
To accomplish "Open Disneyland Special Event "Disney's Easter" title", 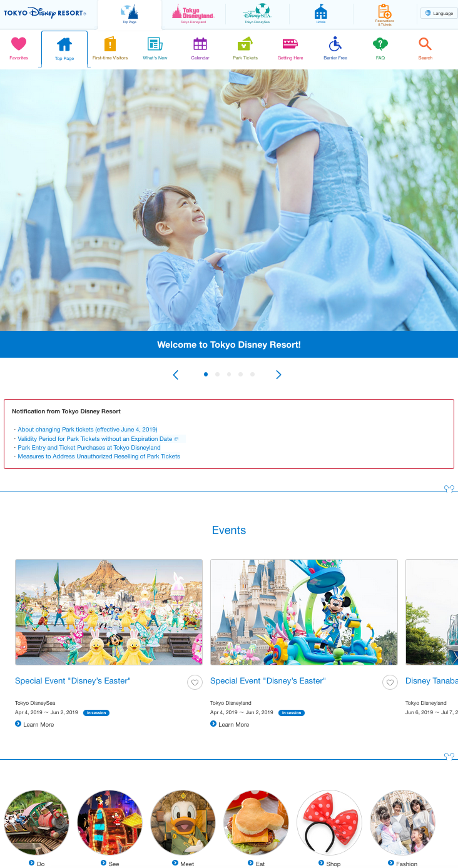I will coord(268,680).
